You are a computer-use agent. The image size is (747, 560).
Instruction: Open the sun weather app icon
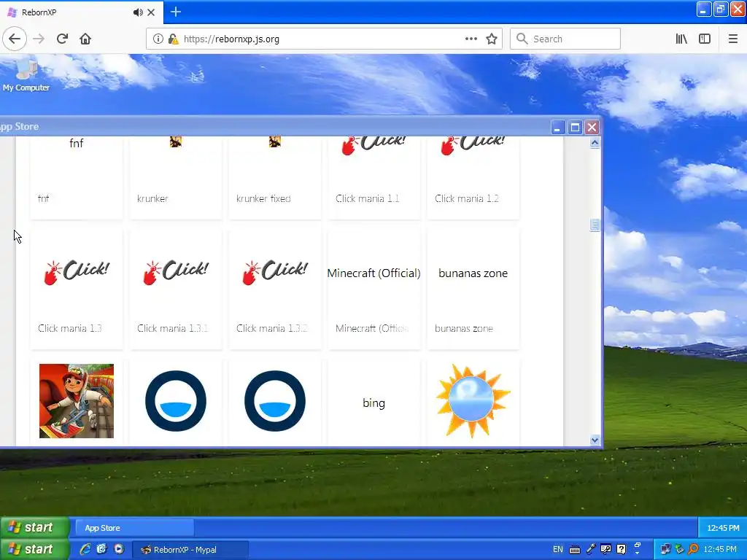pos(473,401)
